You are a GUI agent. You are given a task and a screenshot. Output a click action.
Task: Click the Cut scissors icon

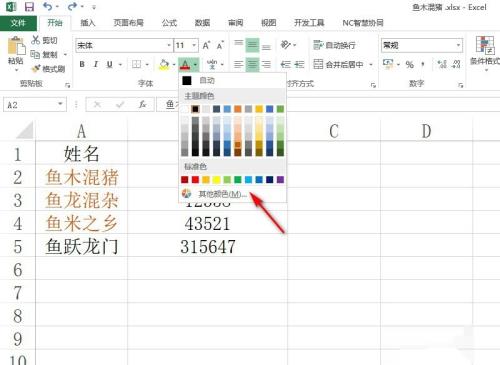(35, 40)
